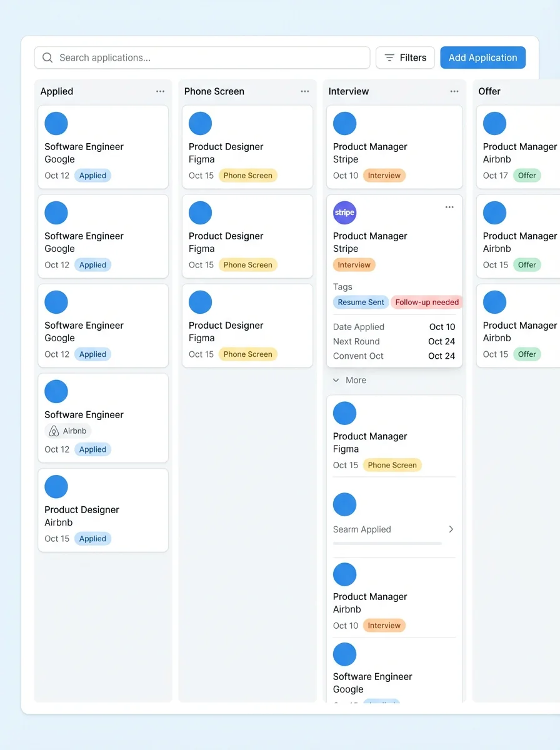Image resolution: width=560 pixels, height=750 pixels.
Task: Open the Filters button
Action: [405, 57]
